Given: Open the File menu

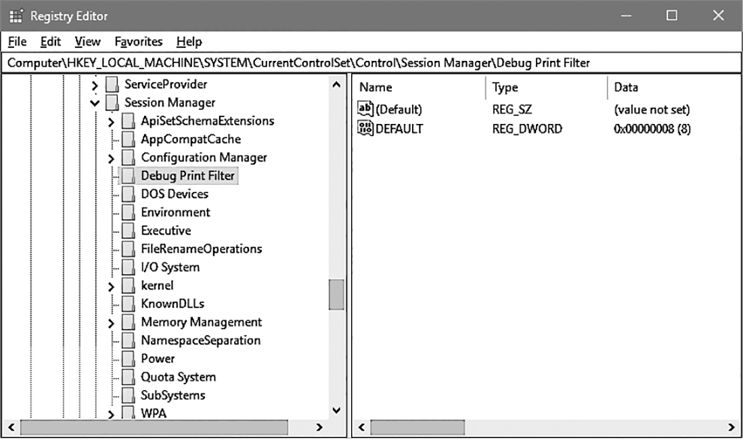Looking at the screenshot, I should (17, 42).
